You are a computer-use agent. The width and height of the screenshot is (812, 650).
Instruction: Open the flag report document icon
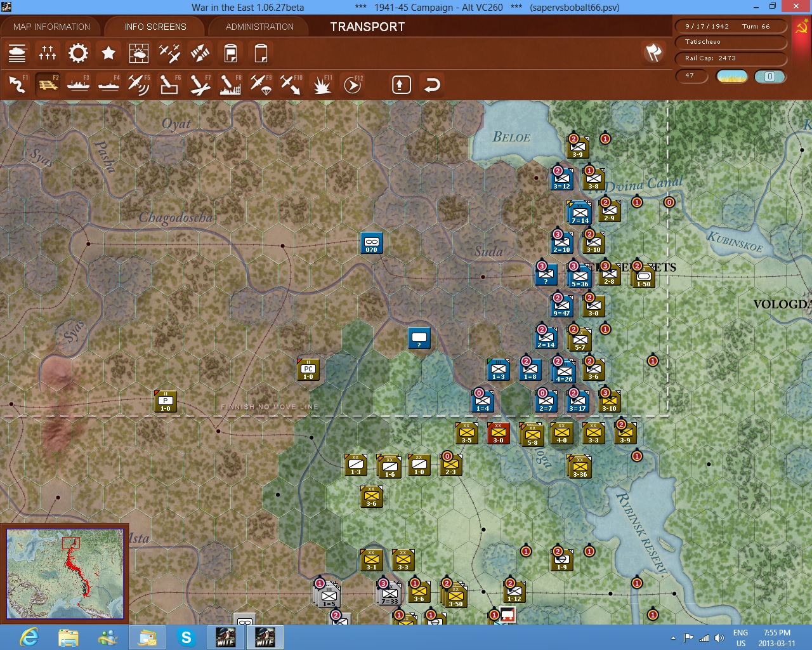230,53
